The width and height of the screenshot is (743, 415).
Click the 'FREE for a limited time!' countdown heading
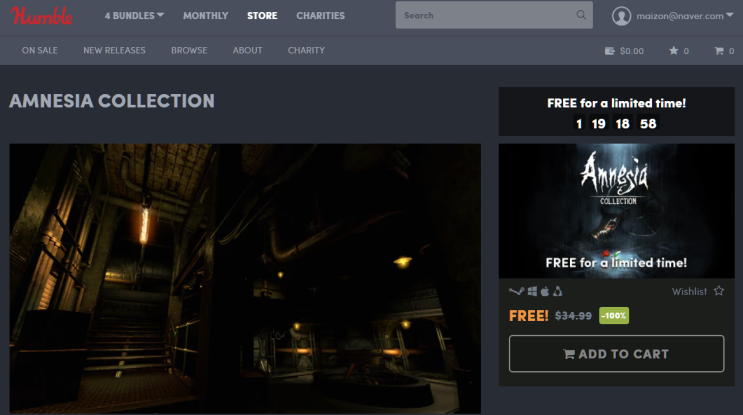[616, 103]
